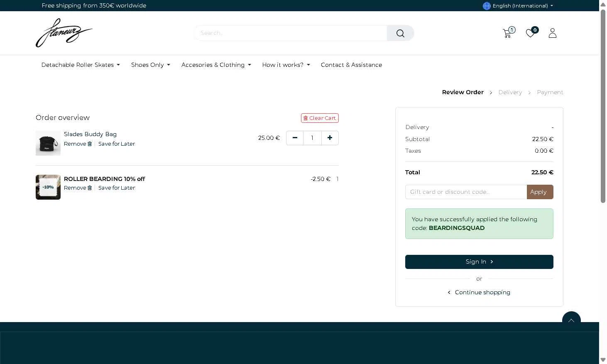Viewport: 607px width, 364px height.
Task: Click the quantity field of Slades Buddy Bag
Action: pos(312,138)
